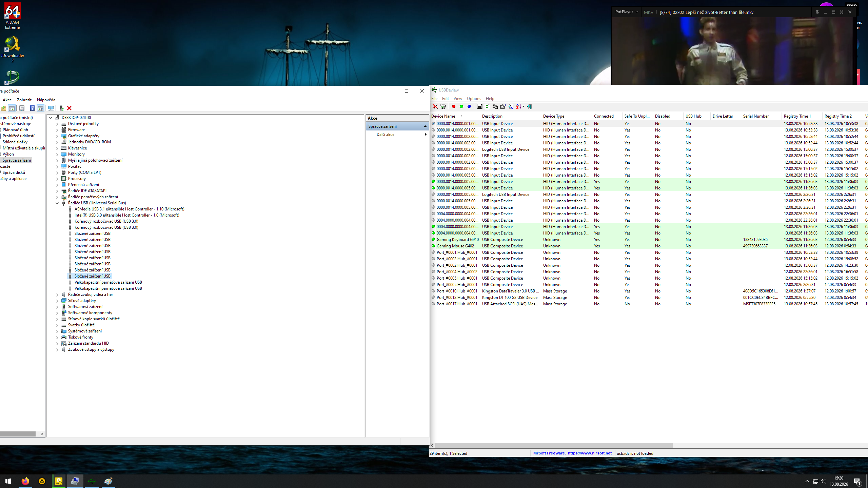Click the USBDeview horizontal scrollbar thumb
The image size is (868, 488).
click(554, 445)
